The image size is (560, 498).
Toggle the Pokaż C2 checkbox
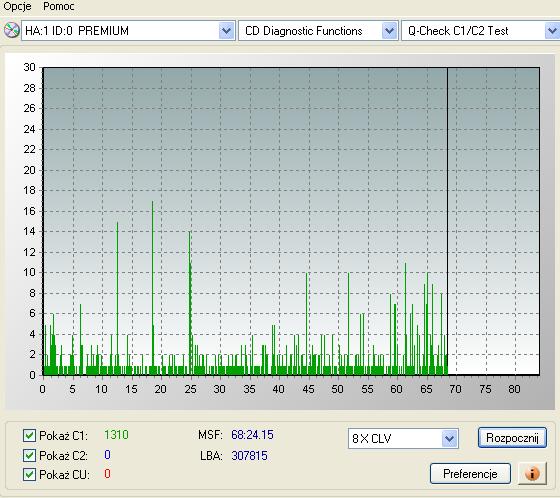tap(29, 455)
